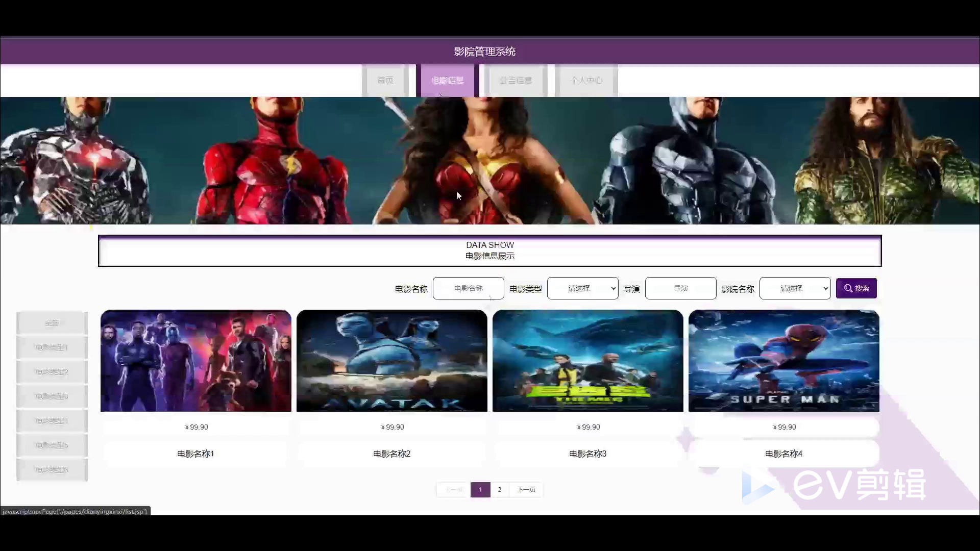Click the ¥99.90 price above 电影名称4
The height and width of the screenshot is (551, 980).
click(784, 427)
